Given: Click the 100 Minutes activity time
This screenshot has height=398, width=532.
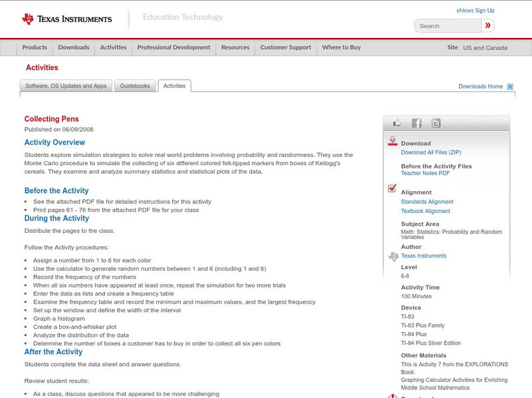Looking at the screenshot, I should click(x=416, y=296).
